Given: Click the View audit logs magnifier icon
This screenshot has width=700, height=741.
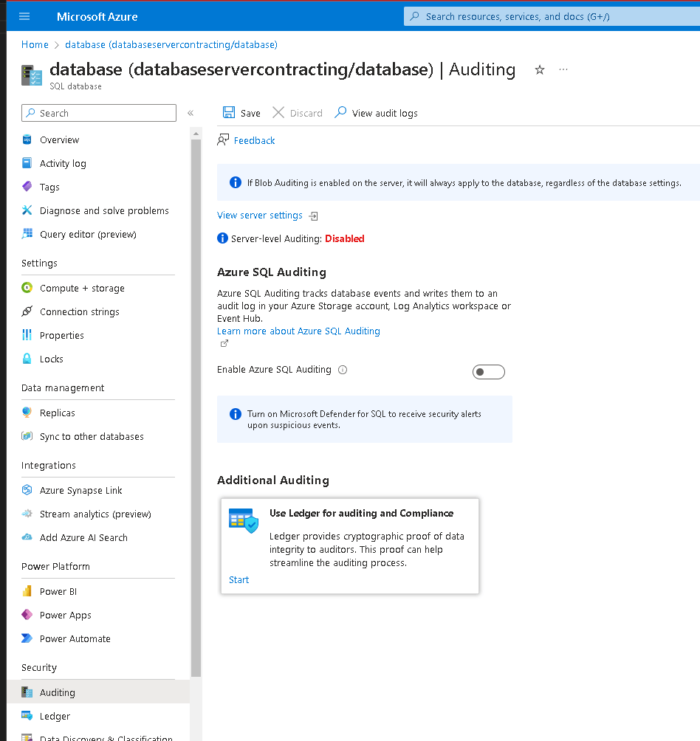Looking at the screenshot, I should [340, 112].
